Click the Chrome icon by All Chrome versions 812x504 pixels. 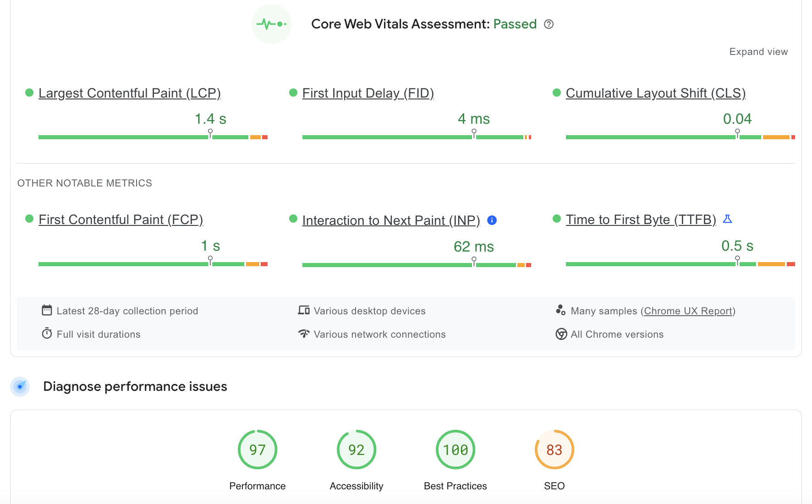coord(561,334)
